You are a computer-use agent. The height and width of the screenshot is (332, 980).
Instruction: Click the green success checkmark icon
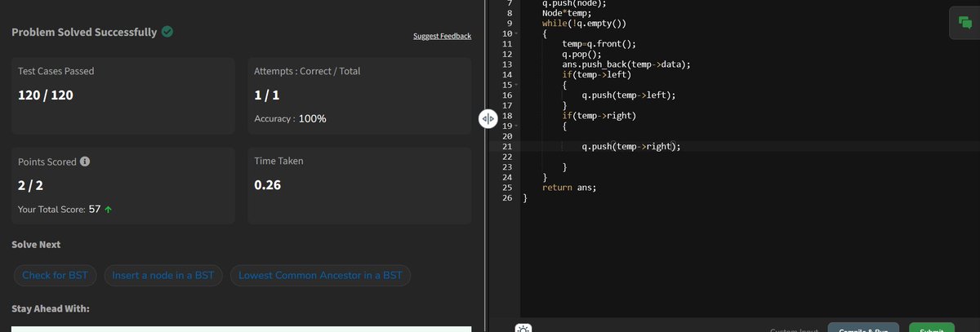(167, 32)
